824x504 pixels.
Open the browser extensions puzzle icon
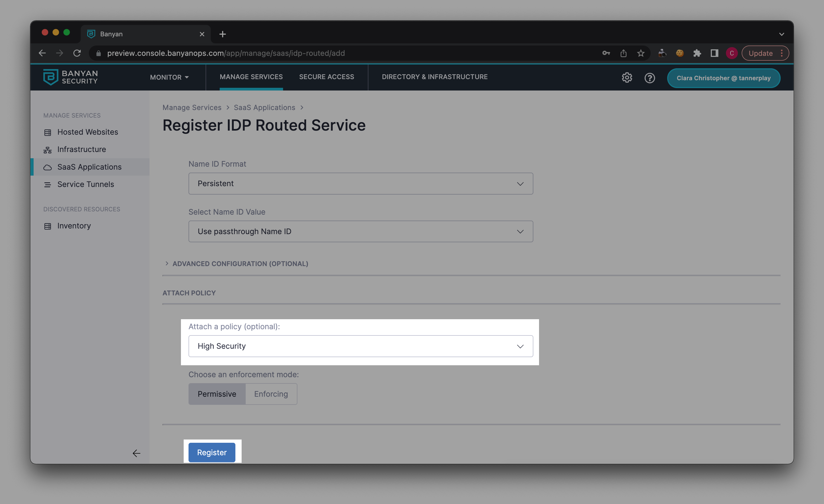697,53
